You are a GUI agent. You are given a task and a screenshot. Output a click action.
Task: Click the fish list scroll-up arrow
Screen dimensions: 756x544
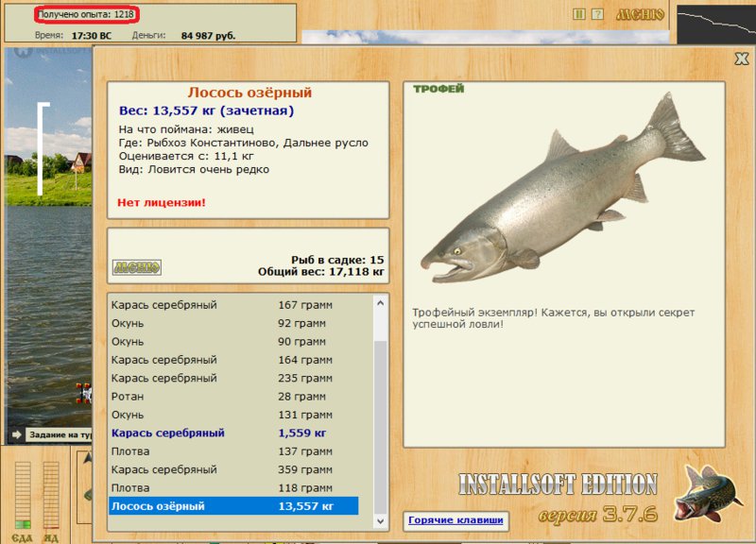381,303
